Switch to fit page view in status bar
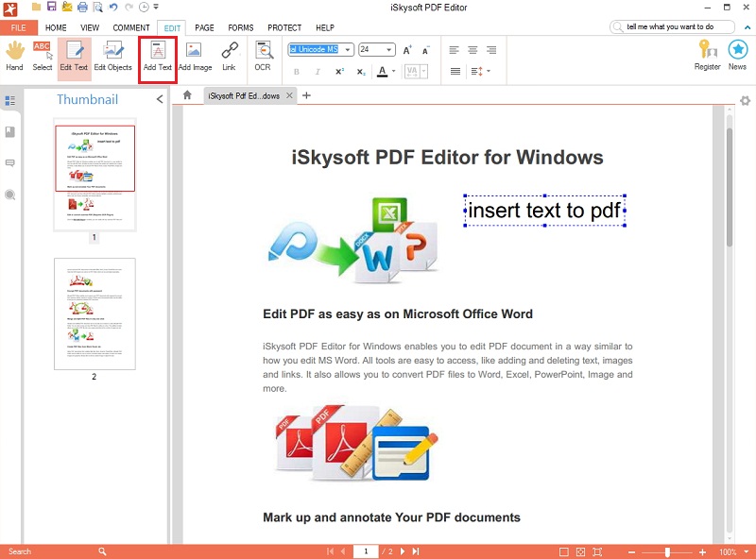 tap(580, 551)
